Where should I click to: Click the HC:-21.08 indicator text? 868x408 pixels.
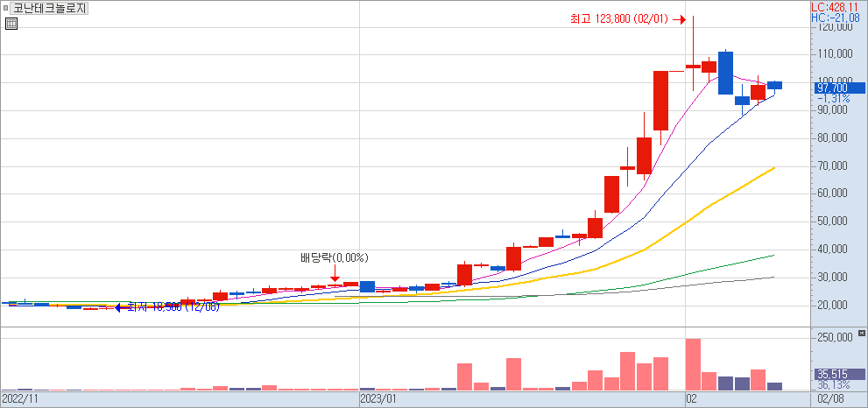(838, 17)
